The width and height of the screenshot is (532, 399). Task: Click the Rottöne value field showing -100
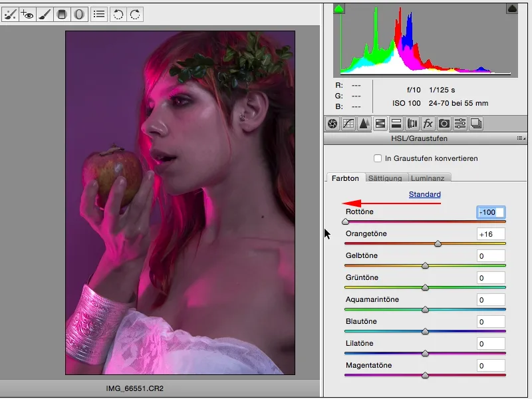click(491, 212)
